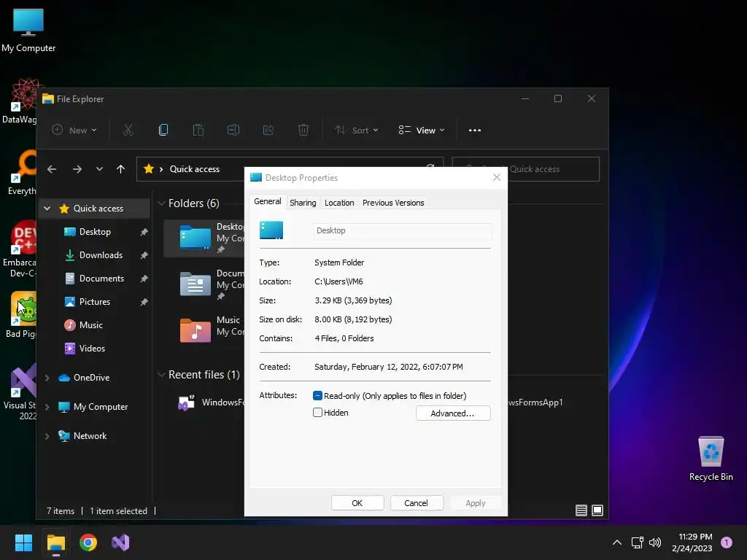Open My Computer desktop shortcut
747x560 pixels.
pos(28,31)
